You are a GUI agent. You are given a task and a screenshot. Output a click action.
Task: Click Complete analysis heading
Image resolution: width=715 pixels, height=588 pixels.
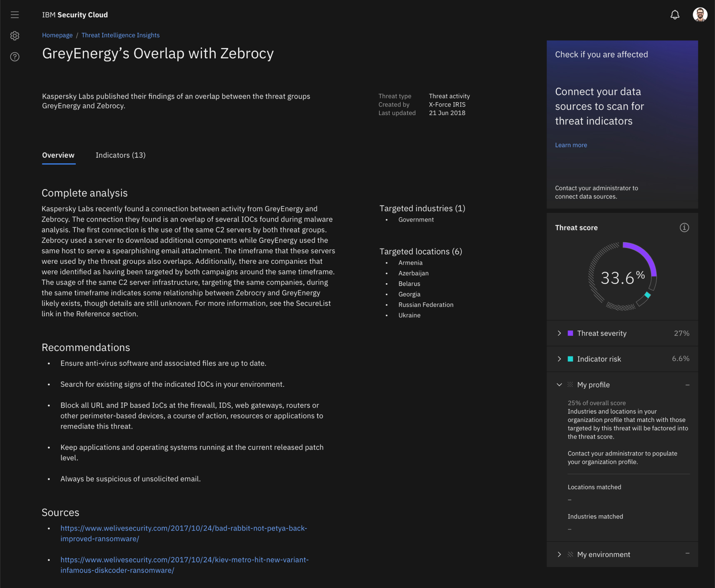coord(85,193)
